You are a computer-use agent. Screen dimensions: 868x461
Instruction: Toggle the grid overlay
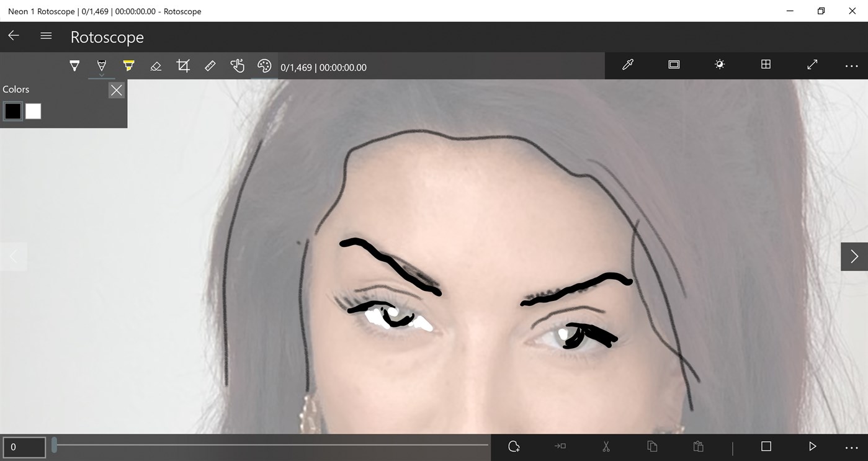click(766, 65)
